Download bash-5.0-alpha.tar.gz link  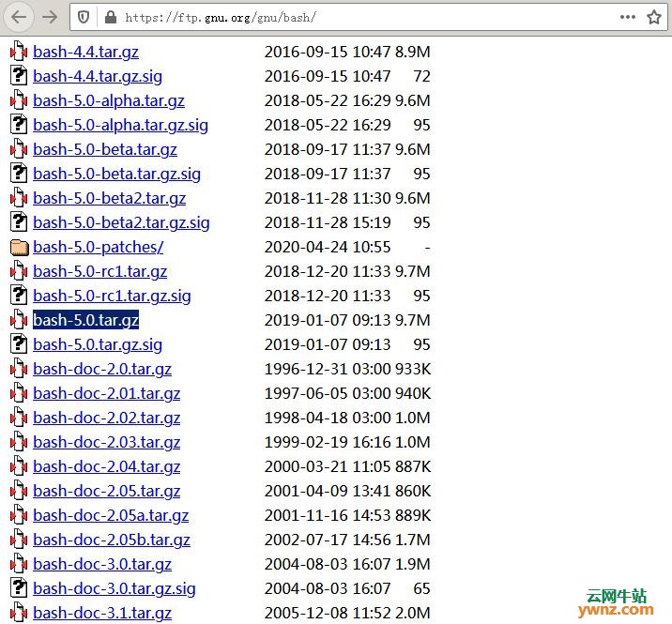[x=109, y=101]
